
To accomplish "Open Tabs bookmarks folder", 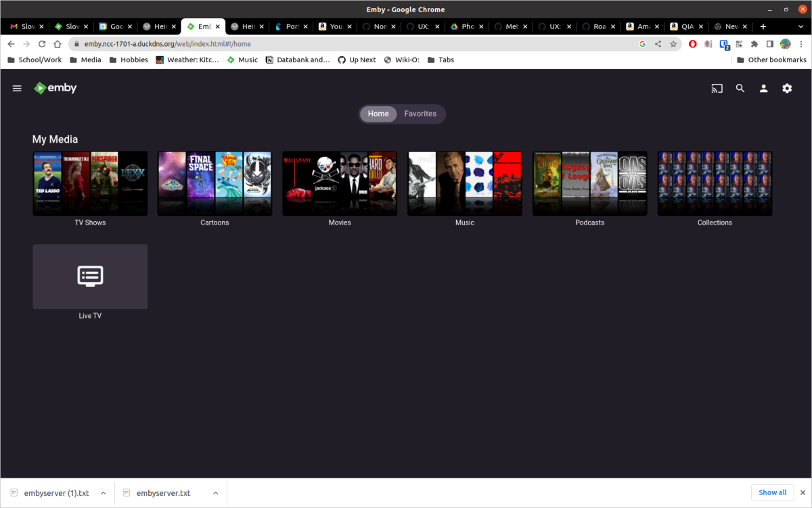I will pos(441,60).
